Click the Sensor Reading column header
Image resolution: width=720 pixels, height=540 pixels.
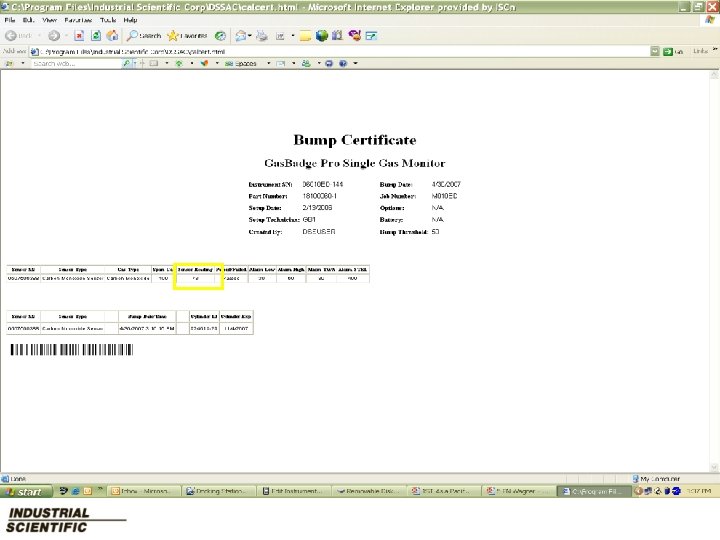(x=195, y=269)
